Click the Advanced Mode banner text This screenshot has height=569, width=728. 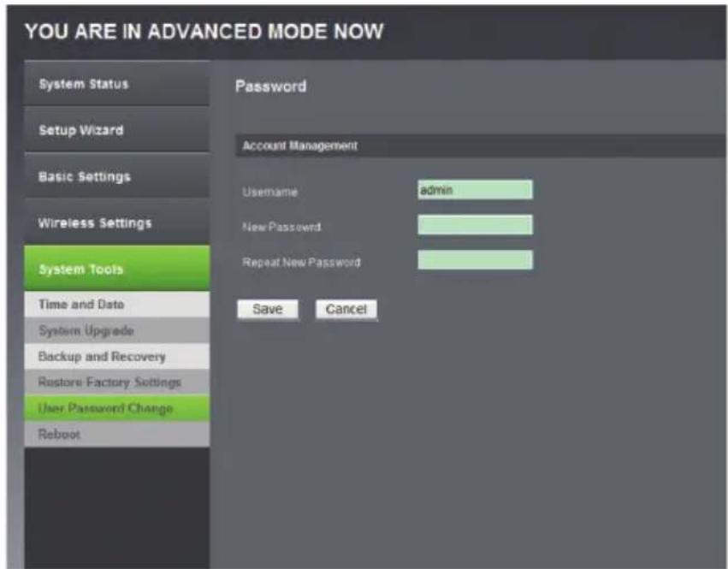click(x=204, y=32)
